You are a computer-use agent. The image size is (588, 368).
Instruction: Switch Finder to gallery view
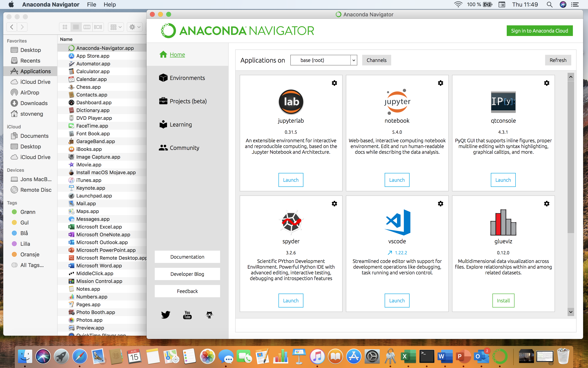click(x=98, y=27)
